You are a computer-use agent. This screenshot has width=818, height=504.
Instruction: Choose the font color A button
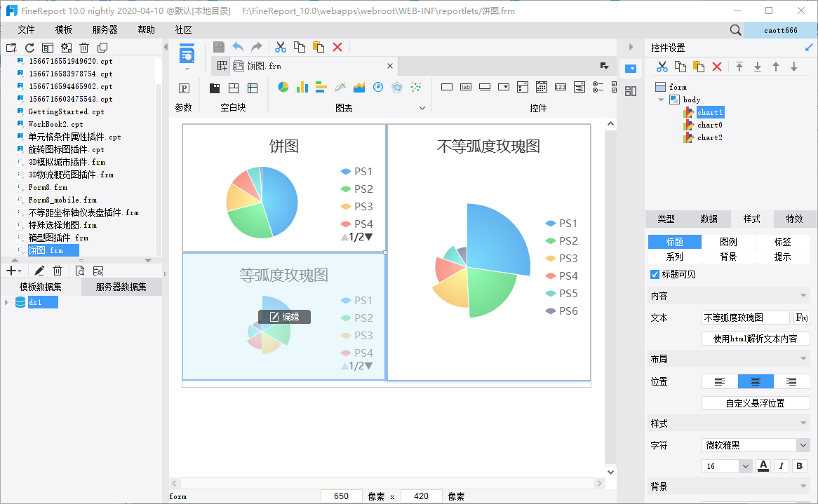(x=763, y=466)
